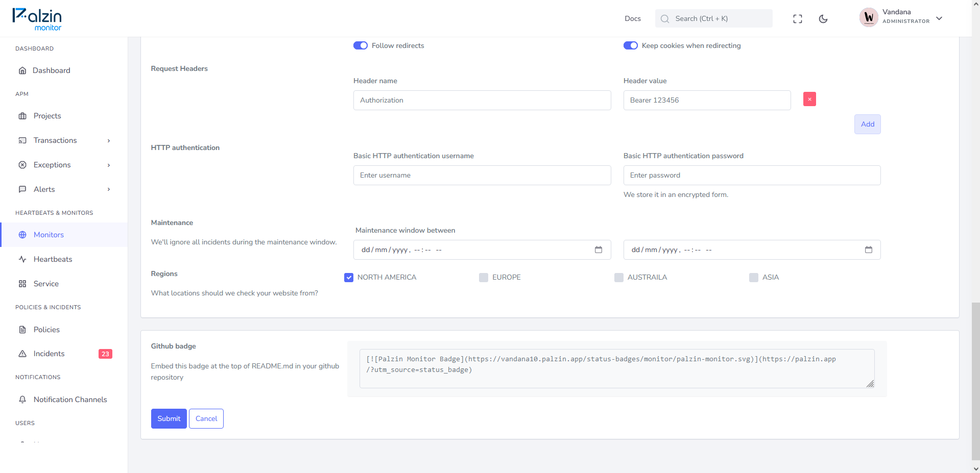Click the search magnifier icon
The height and width of the screenshot is (473, 980).
coord(665,19)
